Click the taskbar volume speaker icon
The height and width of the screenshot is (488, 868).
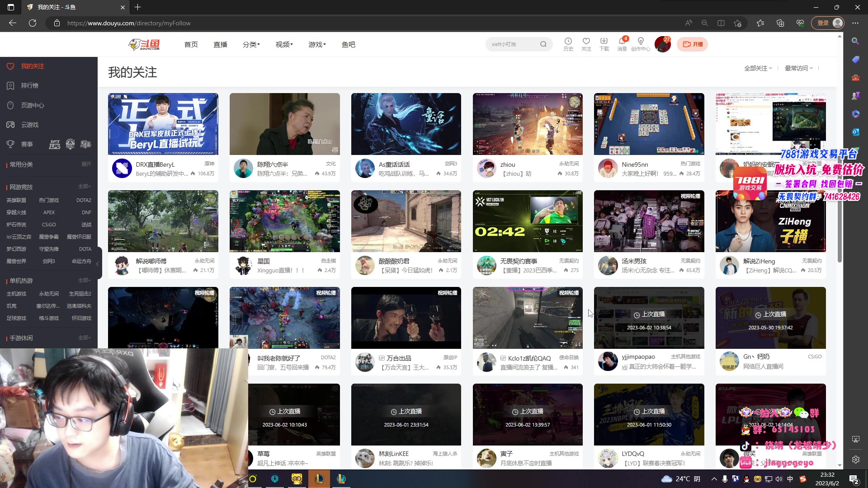[x=778, y=479]
